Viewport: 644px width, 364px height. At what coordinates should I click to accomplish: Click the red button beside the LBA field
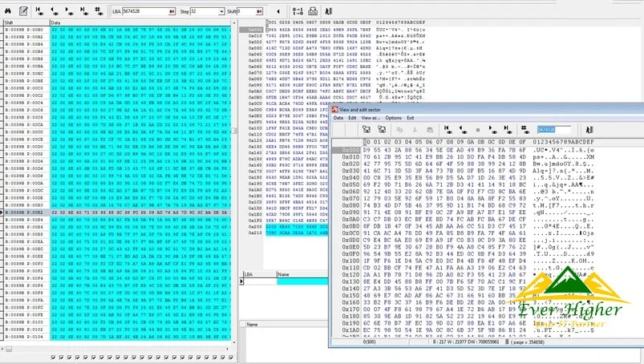(172, 11)
